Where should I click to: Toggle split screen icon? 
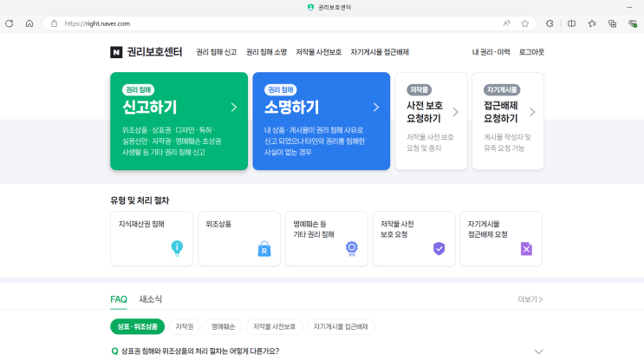coord(571,23)
